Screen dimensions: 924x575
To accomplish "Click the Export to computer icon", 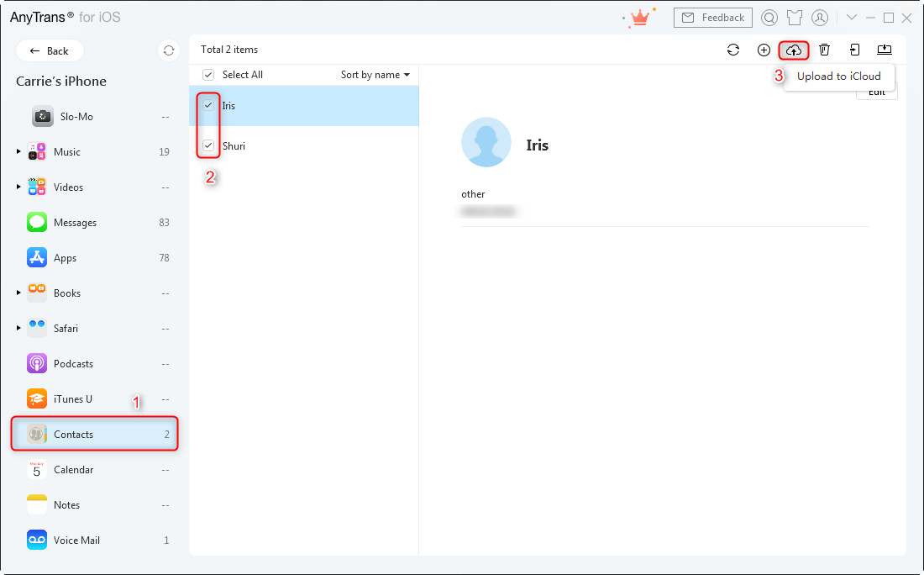I will tap(885, 50).
